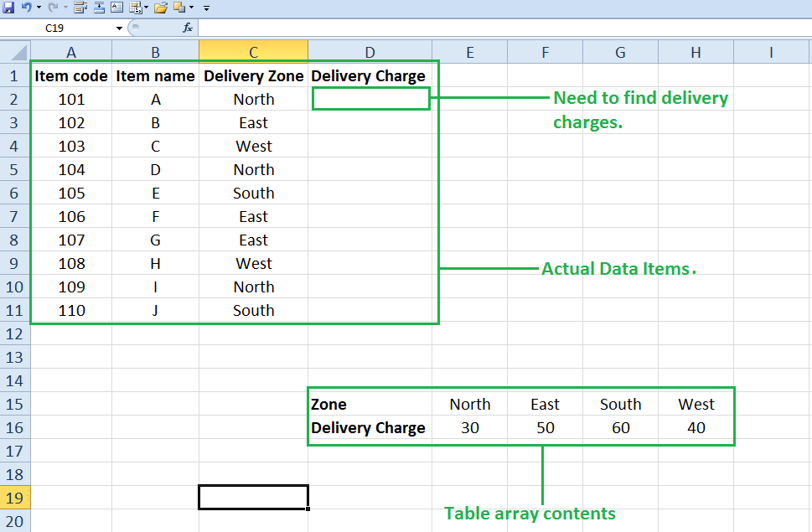This screenshot has width=812, height=532.
Task: Open the Customize Quick Access Toolbar dropdown
Action: pos(205,9)
